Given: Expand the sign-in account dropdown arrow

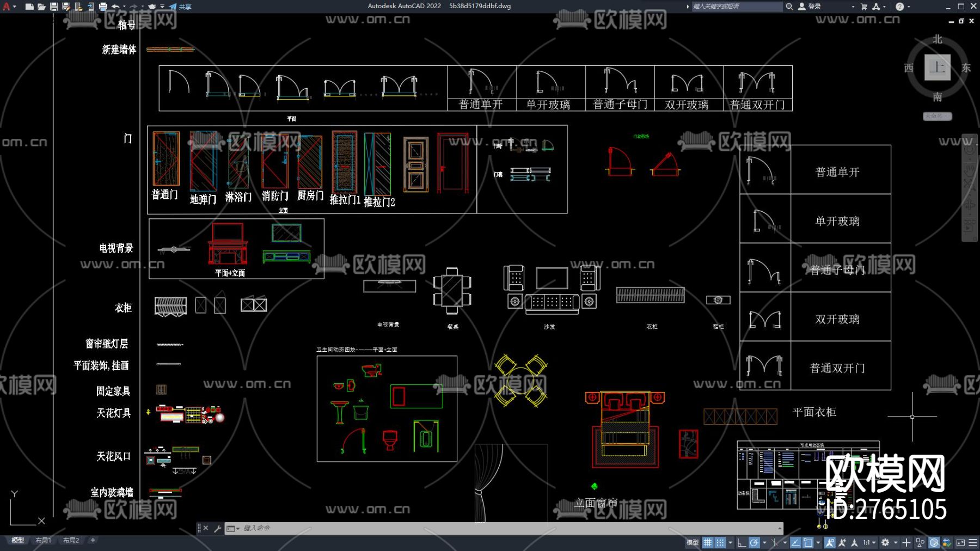Looking at the screenshot, I should click(x=853, y=7).
